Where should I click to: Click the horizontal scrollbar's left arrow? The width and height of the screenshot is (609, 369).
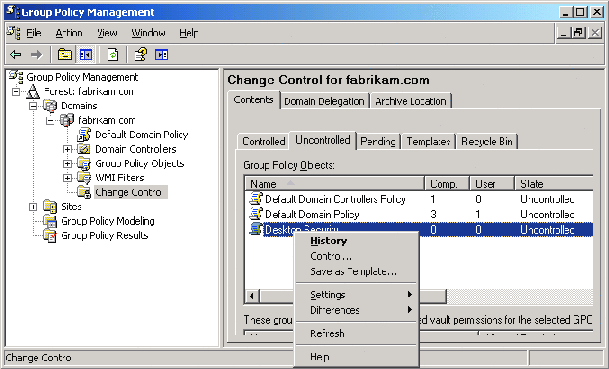(252, 296)
